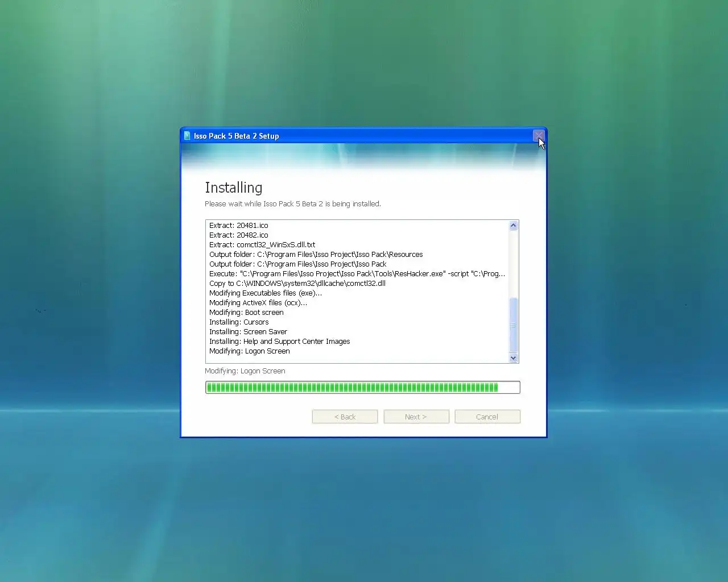This screenshot has width=728, height=582.
Task: Select the Execute ResHacker.exe log line
Action: (357, 274)
